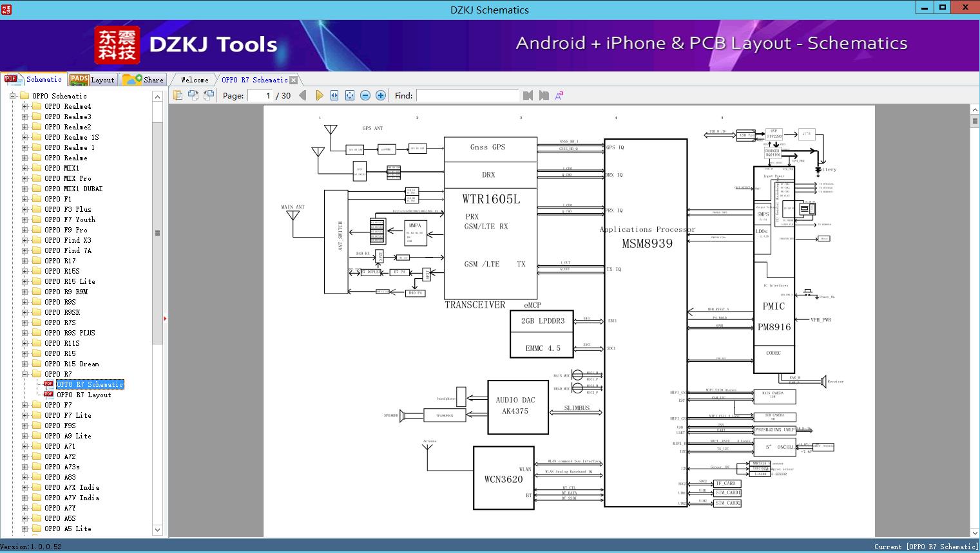Viewport: 980px width, 553px height.
Task: Find previous match icon
Action: pos(528,95)
